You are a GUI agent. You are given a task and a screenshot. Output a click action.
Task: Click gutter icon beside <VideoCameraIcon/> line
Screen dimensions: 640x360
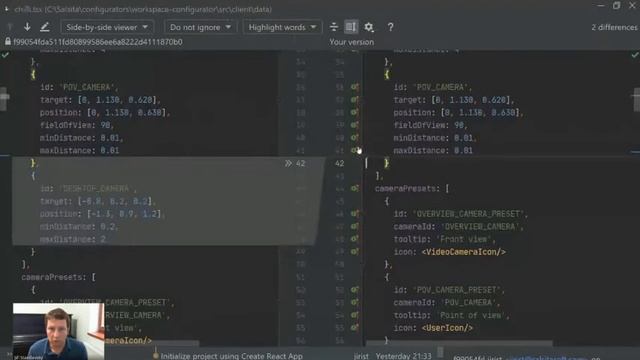coord(355,251)
